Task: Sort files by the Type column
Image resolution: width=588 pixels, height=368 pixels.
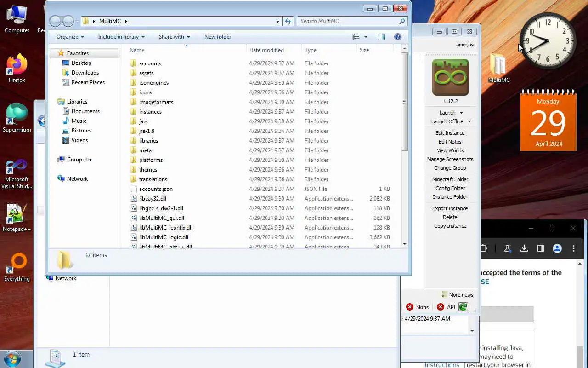Action: 329,50
